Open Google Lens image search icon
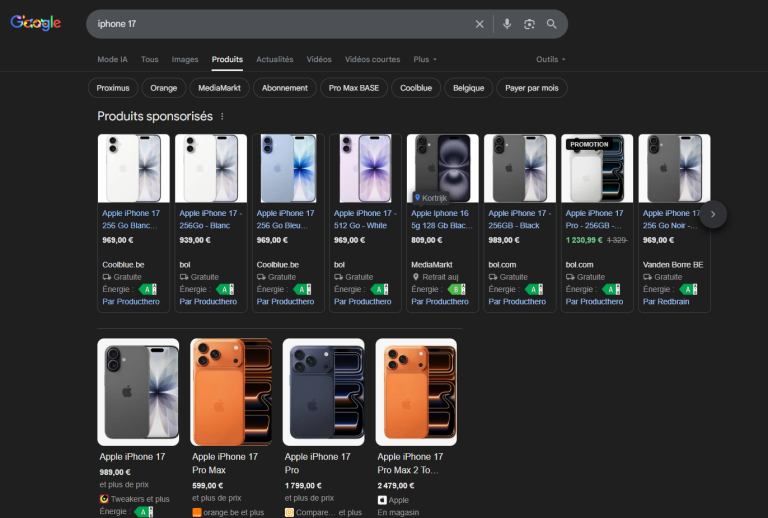This screenshot has width=768, height=518. pyautogui.click(x=529, y=24)
